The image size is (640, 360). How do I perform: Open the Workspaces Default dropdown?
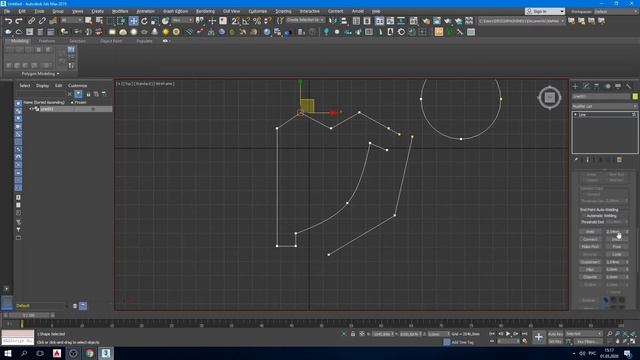pos(616,11)
